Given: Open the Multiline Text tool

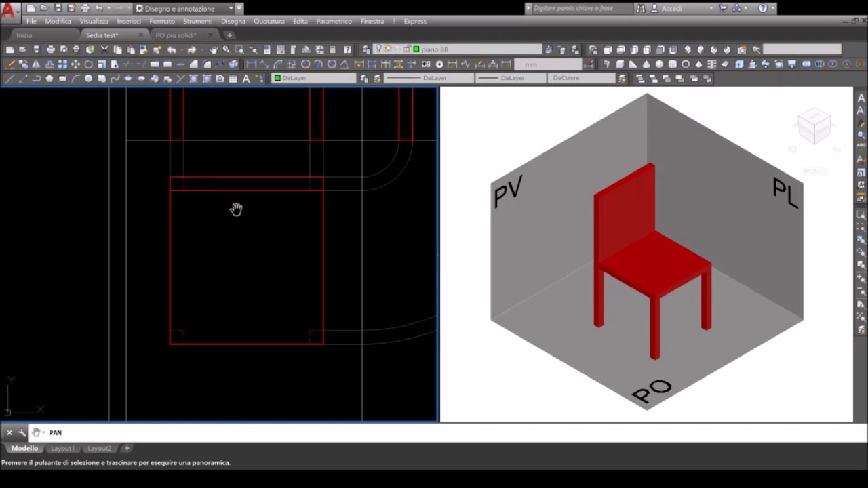Looking at the screenshot, I should pos(246,78).
